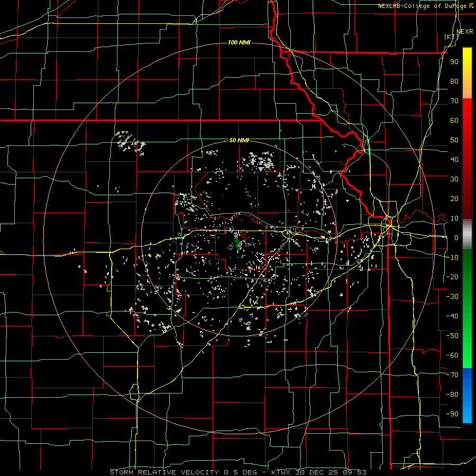The image size is (476, 476).
Task: Click the -60 value on velocity scale
Action: click(452, 355)
